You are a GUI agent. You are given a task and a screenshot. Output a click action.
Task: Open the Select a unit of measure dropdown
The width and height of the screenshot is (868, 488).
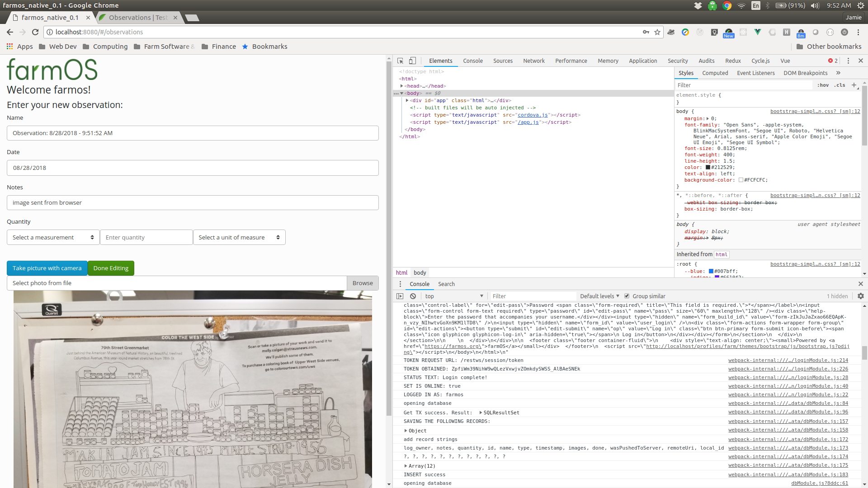tap(239, 237)
